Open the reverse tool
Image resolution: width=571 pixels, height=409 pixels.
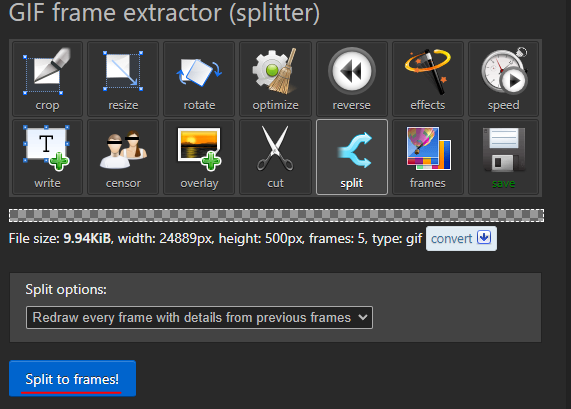pyautogui.click(x=351, y=79)
